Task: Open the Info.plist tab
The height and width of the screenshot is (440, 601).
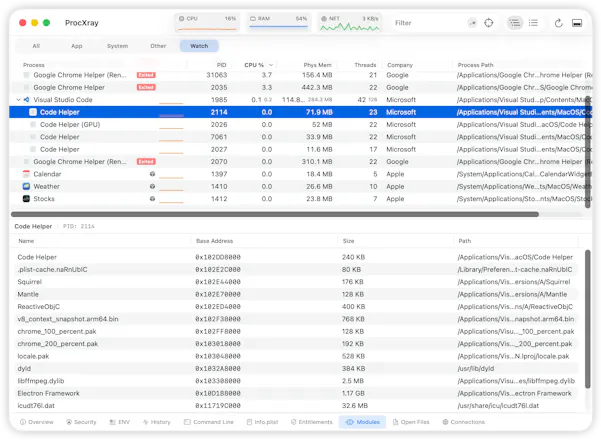Action: (263, 422)
